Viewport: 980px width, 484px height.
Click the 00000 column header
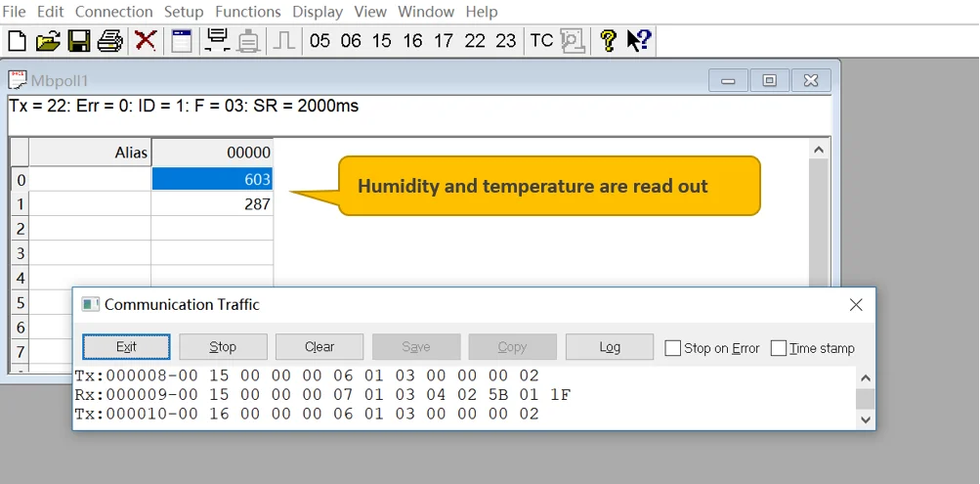pos(212,153)
